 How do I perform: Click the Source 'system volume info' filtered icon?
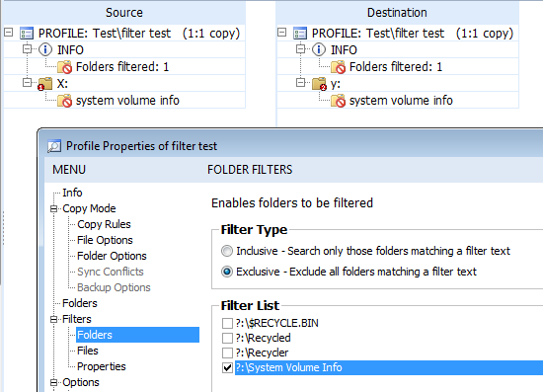(64, 101)
